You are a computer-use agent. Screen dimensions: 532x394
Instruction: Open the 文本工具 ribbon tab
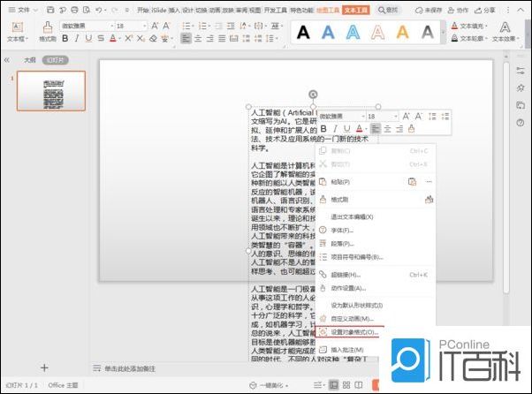[356, 10]
